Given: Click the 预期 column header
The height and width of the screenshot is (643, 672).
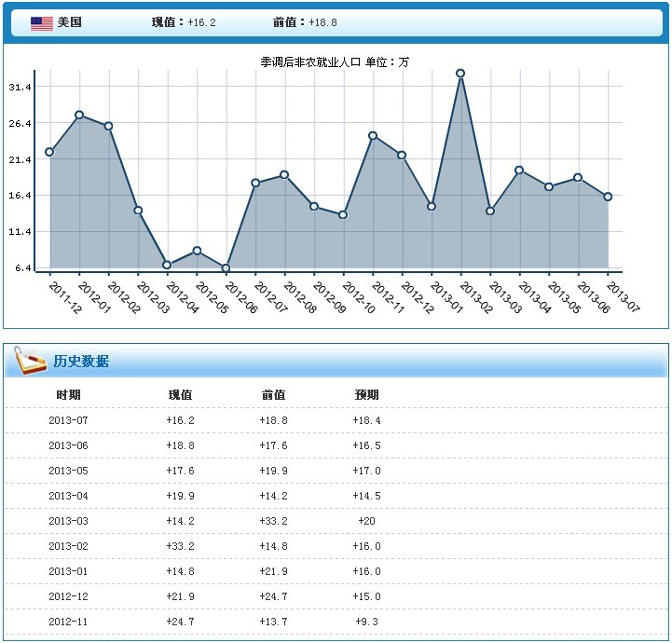Looking at the screenshot, I should (x=366, y=395).
